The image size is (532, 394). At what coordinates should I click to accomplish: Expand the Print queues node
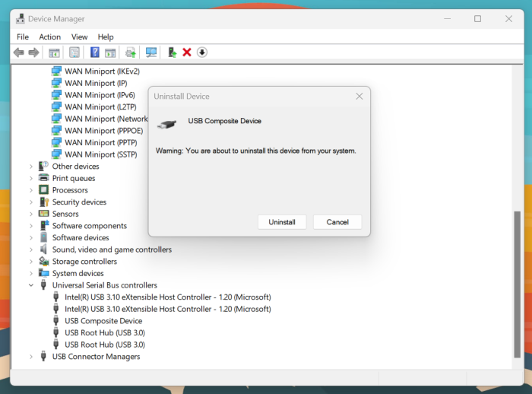(x=31, y=178)
